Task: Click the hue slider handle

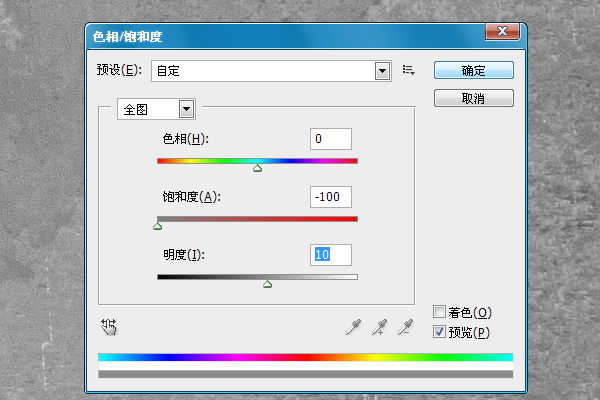Action: (x=258, y=168)
